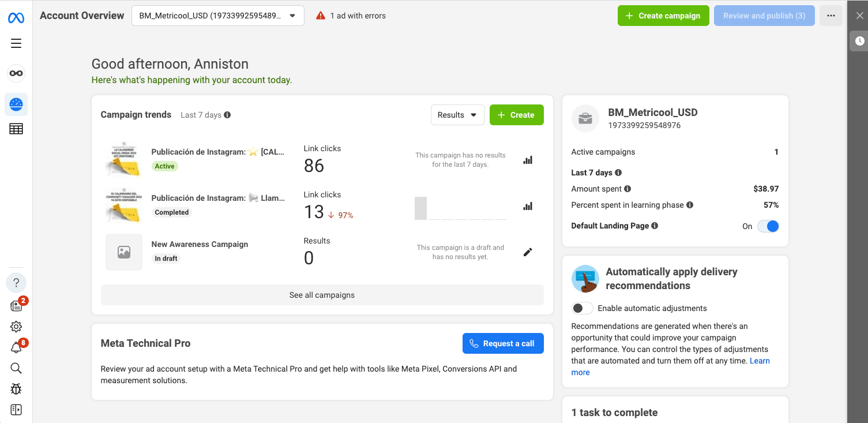868x423 pixels.
Task: Open Settings gear icon in sidebar
Action: [16, 327]
